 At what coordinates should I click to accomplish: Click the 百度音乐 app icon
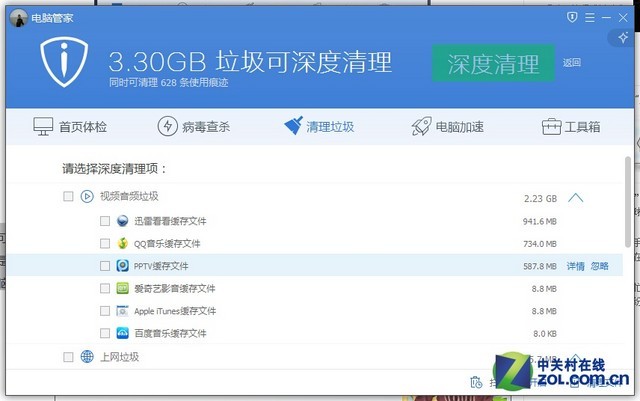[121, 333]
